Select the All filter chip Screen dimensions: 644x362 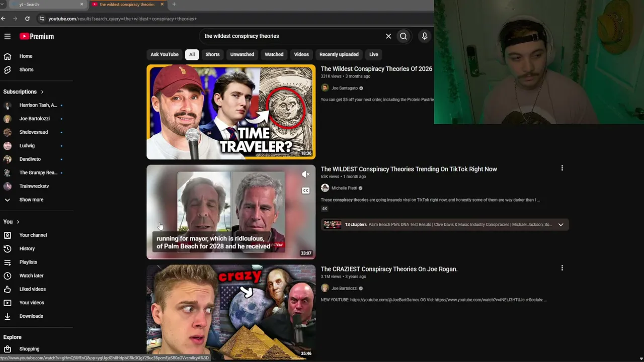pyautogui.click(x=192, y=54)
